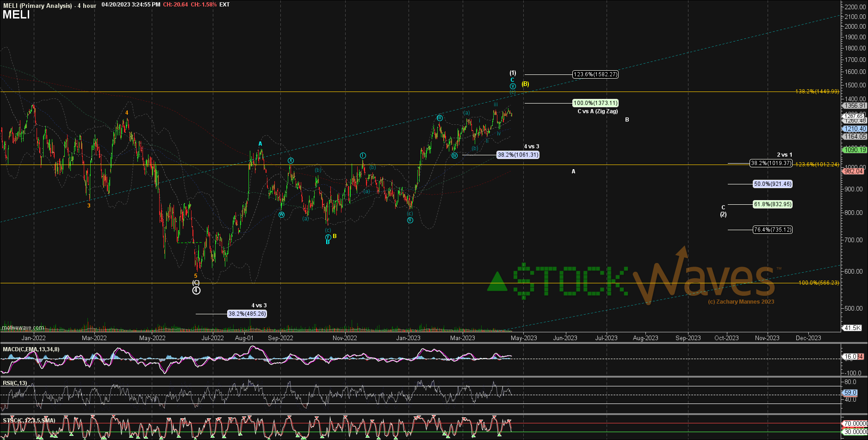The image size is (868, 440).
Task: Click the stochastic 30.00000 level tag
Action: (x=855, y=432)
